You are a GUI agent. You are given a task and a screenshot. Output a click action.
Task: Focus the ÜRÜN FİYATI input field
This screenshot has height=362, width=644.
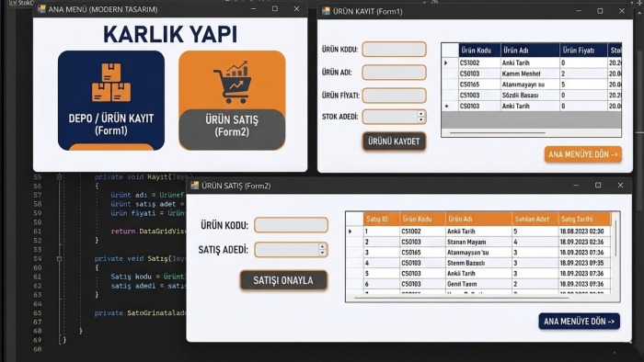[x=395, y=96]
